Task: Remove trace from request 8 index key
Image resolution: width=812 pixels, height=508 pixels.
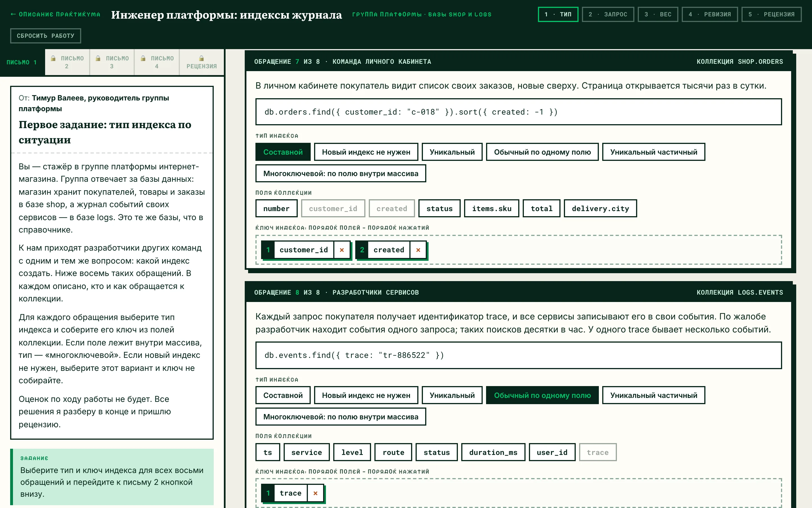Action: click(315, 493)
